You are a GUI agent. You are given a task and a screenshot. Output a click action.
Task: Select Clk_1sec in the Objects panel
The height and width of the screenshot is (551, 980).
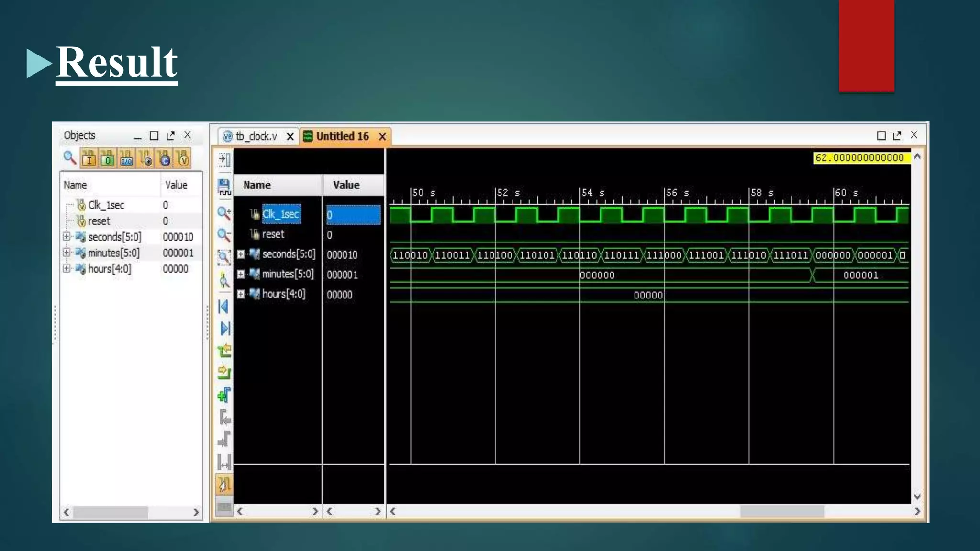pyautogui.click(x=106, y=205)
